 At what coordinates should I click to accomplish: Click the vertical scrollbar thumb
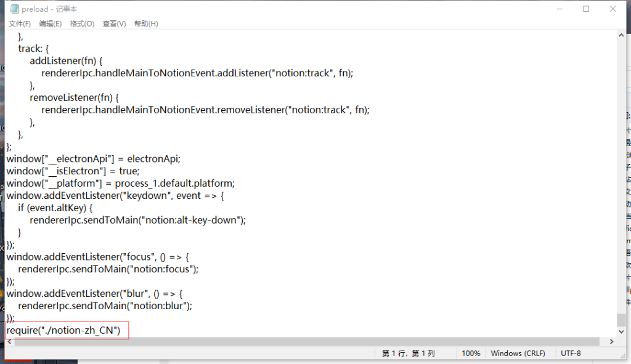[621, 320]
